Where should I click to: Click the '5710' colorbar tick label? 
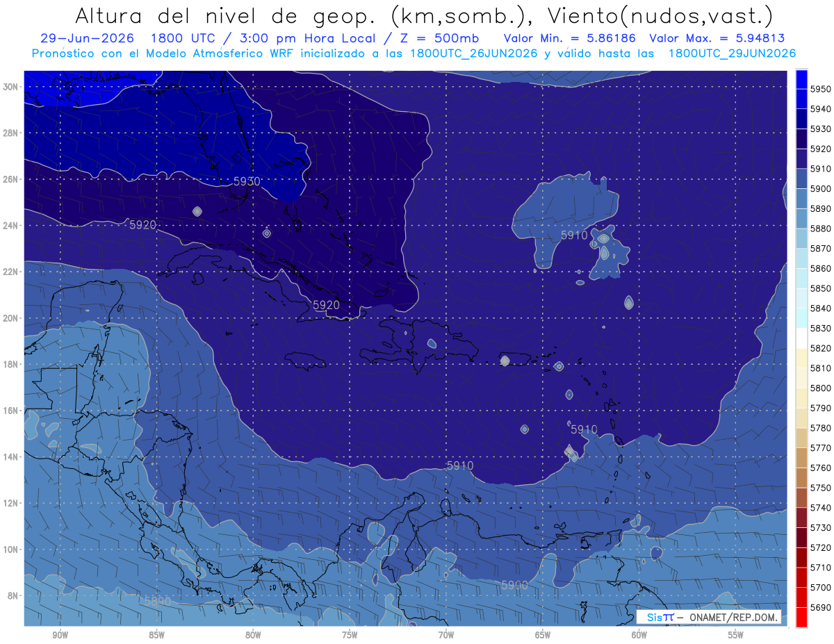(x=821, y=568)
